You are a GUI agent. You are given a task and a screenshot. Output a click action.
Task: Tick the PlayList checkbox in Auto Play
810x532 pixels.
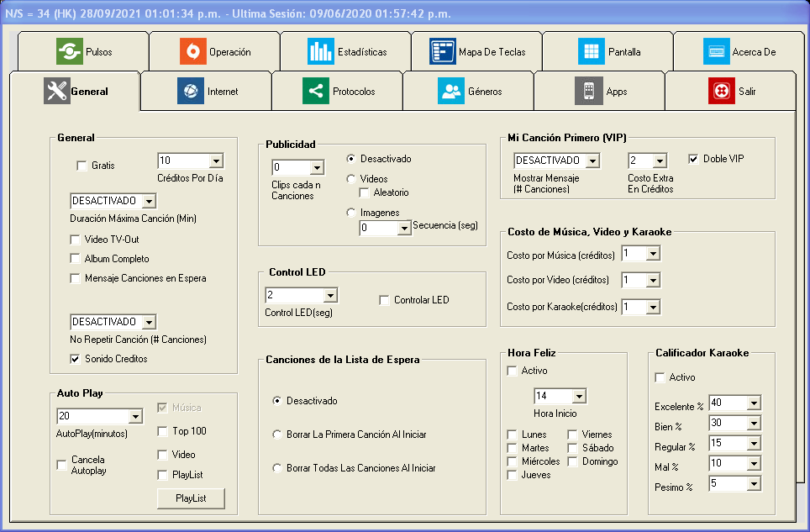(x=162, y=475)
